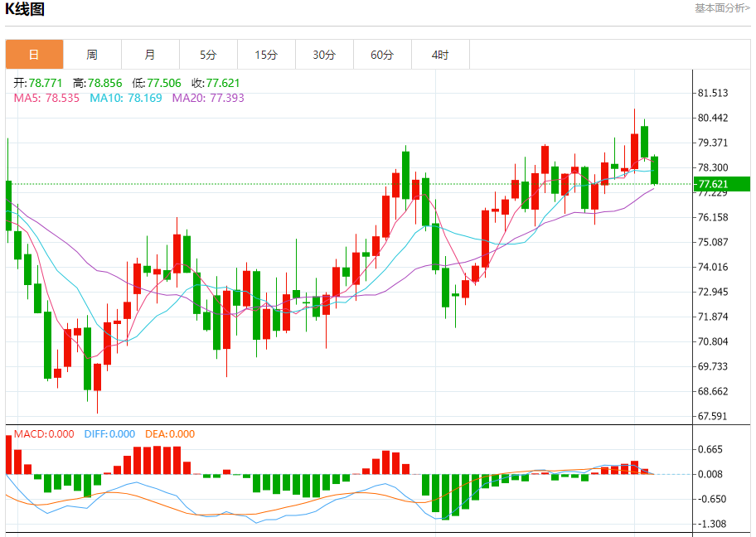756x537 pixels.
Task: Click the latest green candlestick at chart's right edge
Action: tap(654, 170)
